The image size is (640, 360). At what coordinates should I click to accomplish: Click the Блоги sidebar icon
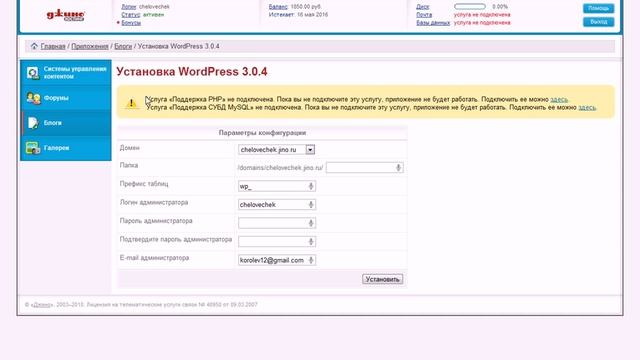(33, 123)
